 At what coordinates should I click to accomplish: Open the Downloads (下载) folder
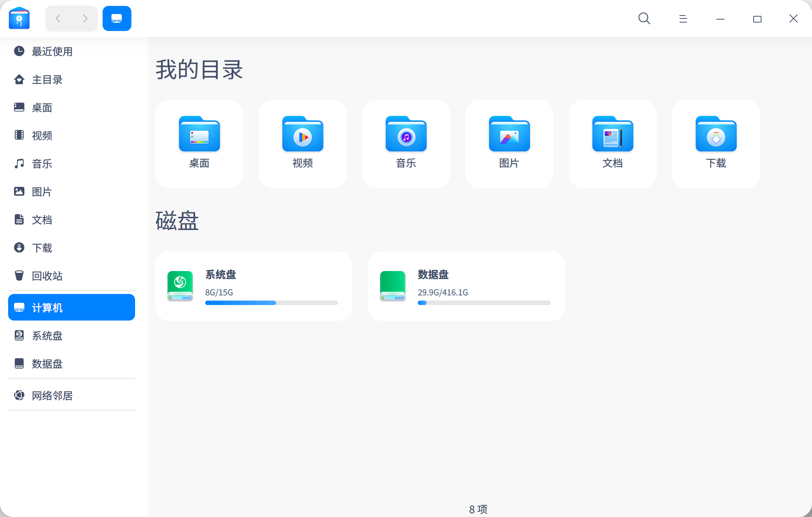pos(716,143)
